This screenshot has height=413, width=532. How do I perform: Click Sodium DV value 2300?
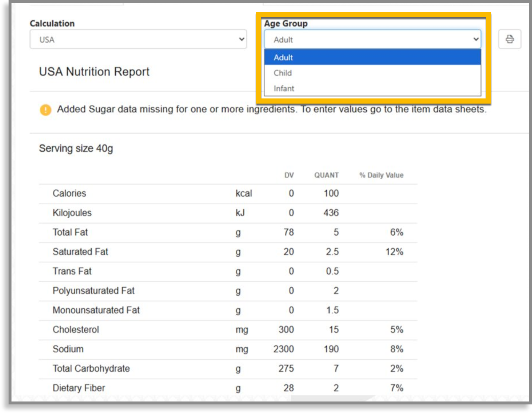284,349
